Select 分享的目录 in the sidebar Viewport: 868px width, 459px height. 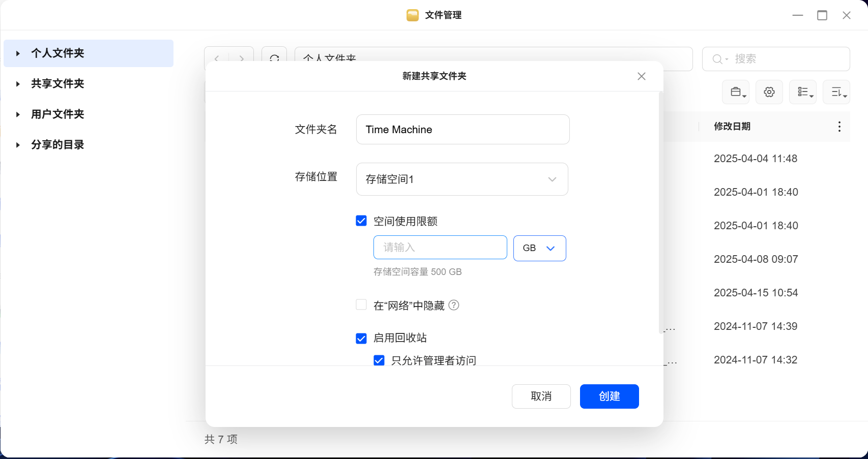[x=57, y=145]
